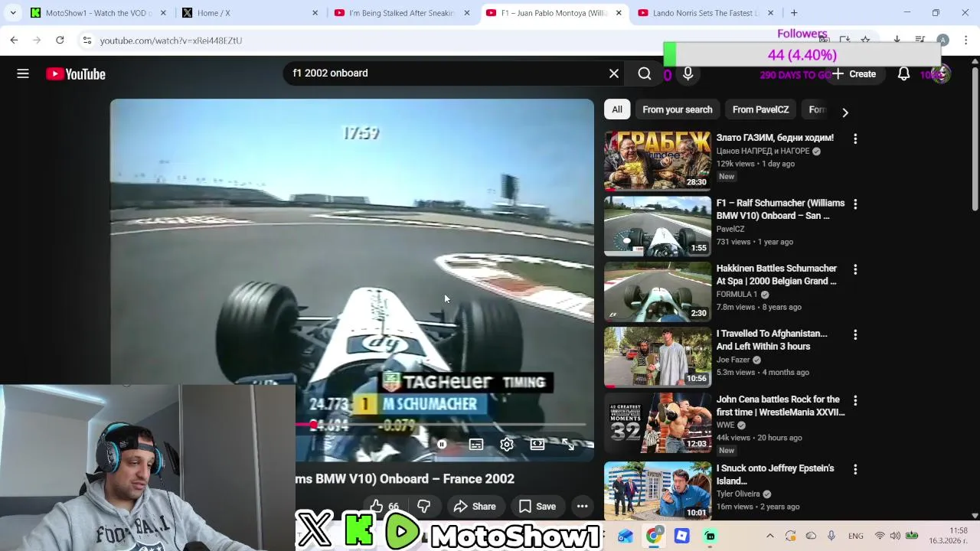Screen dimensions: 980x551
Task: Switch to the MotoShow1 VOD tab
Action: tap(98, 13)
